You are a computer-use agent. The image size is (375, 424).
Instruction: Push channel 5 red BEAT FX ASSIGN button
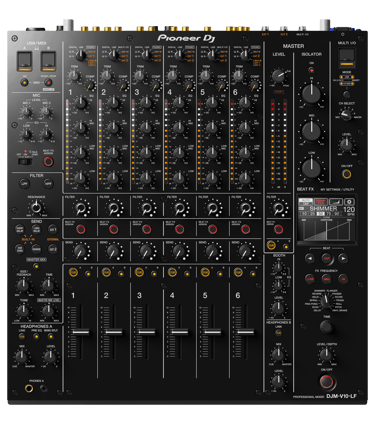pyautogui.click(x=213, y=229)
